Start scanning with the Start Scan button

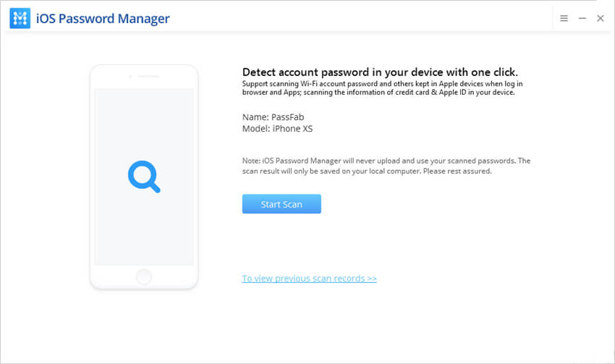tap(281, 204)
